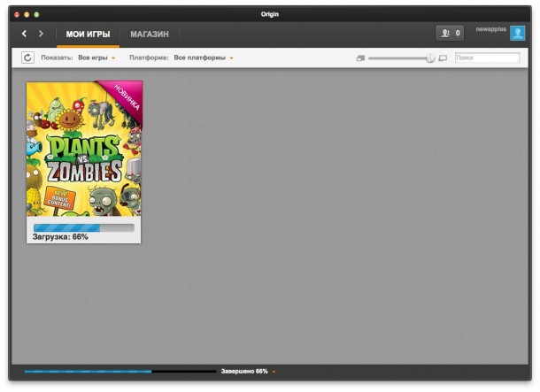Click the Показать: label
Image resolution: width=540 pixels, height=392 pixels.
(x=57, y=58)
